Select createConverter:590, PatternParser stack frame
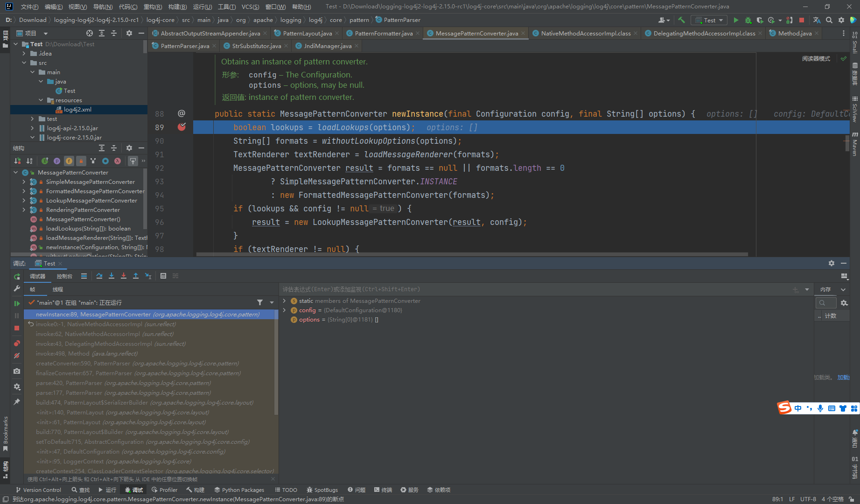The image size is (860, 504). click(151, 363)
